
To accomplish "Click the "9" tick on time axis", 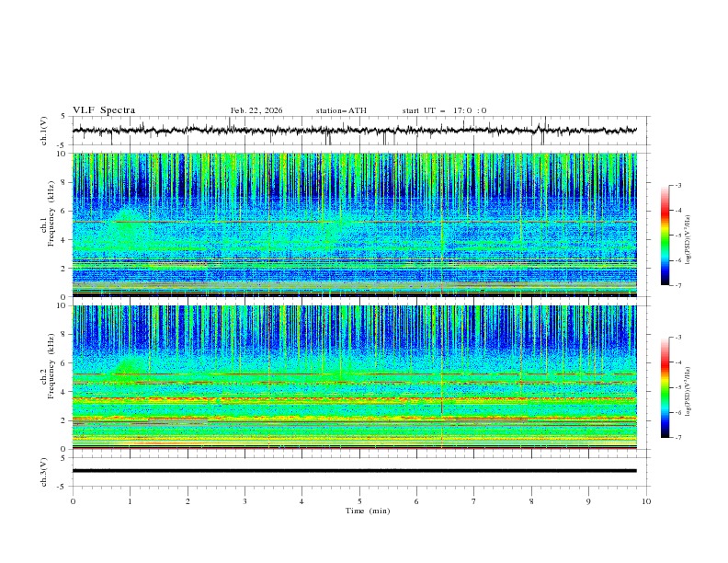I will pos(588,501).
